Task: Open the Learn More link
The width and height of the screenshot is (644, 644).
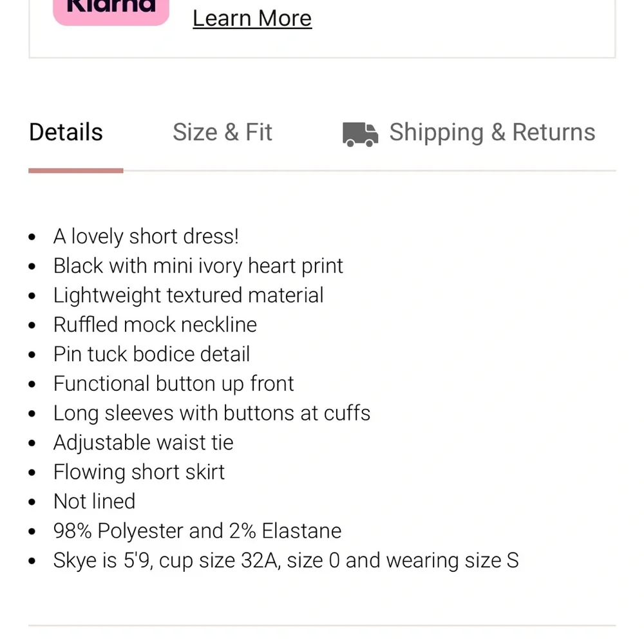Action: [252, 19]
